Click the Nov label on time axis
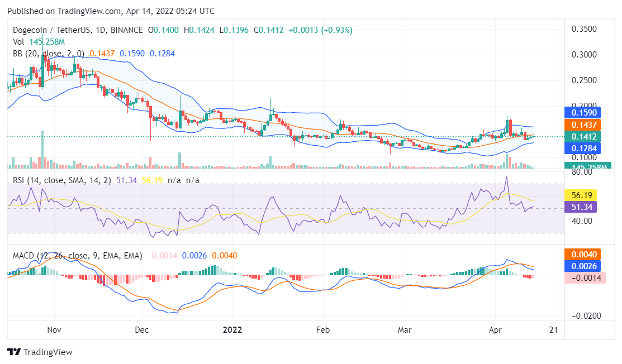 click(54, 330)
